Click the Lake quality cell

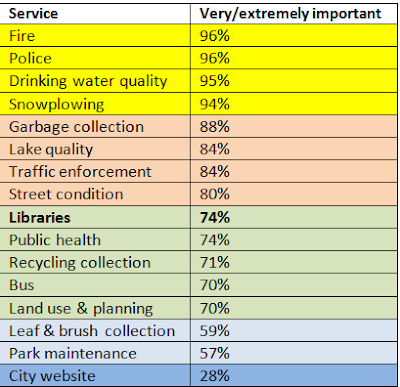(95, 149)
